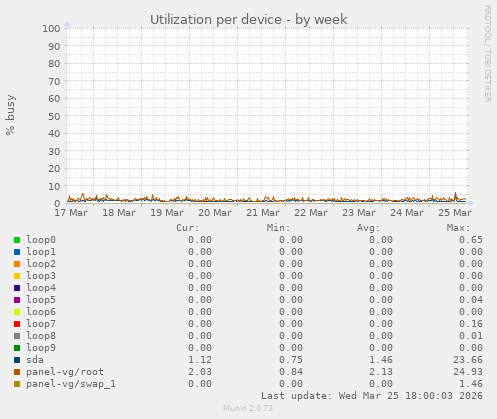Click the loop6 lime legend swatch
497x419 pixels.
(17, 312)
